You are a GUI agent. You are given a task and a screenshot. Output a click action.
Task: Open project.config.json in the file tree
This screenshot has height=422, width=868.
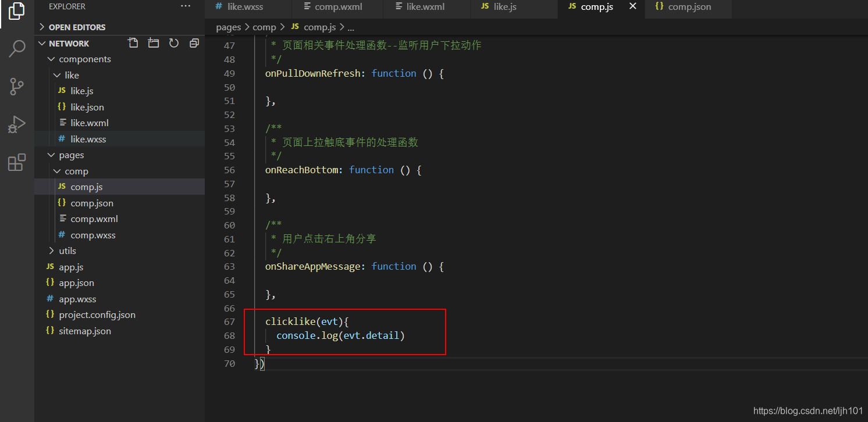pyautogui.click(x=119, y=315)
